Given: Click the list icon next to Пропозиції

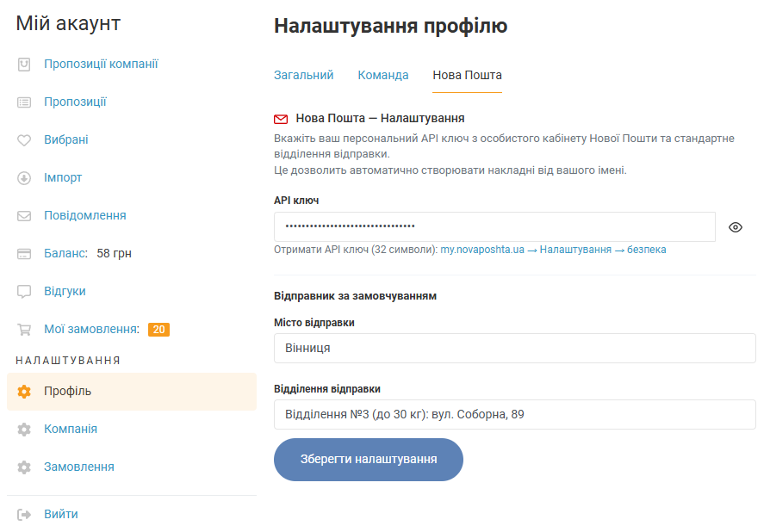Looking at the screenshot, I should [24, 102].
